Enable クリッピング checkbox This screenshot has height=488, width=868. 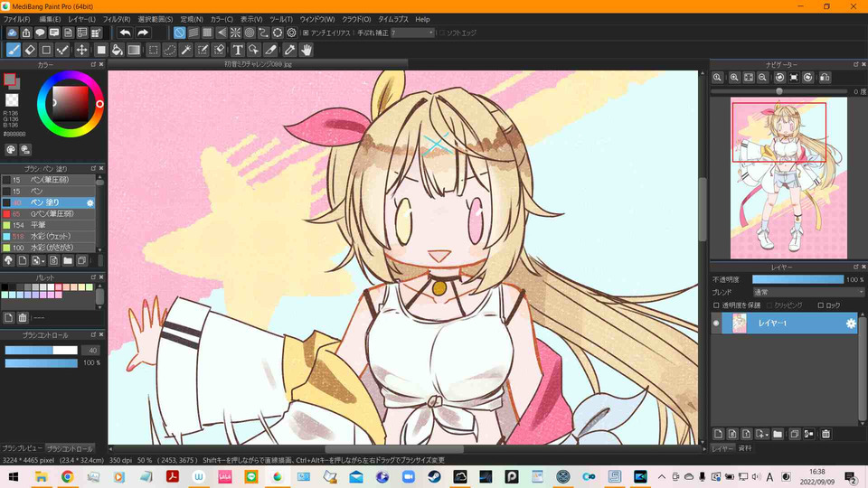(769, 305)
